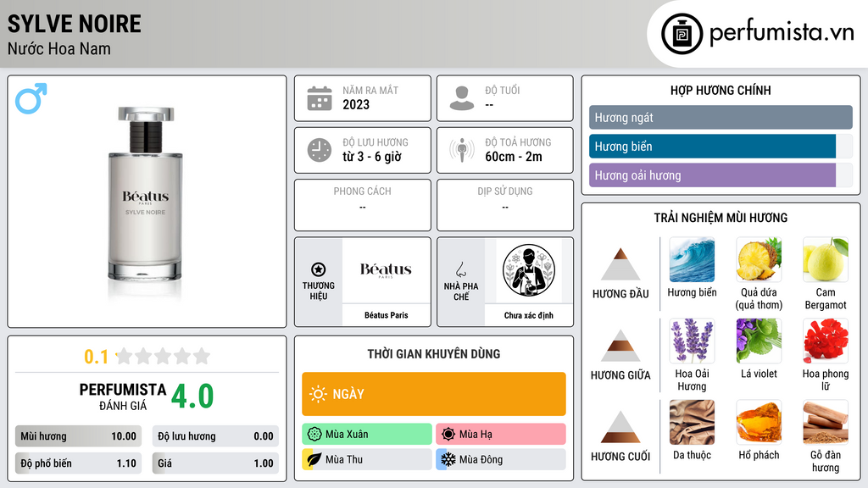Click the Hương cuối pyramid icon
Screen dimensions: 868x488
pos(620,427)
